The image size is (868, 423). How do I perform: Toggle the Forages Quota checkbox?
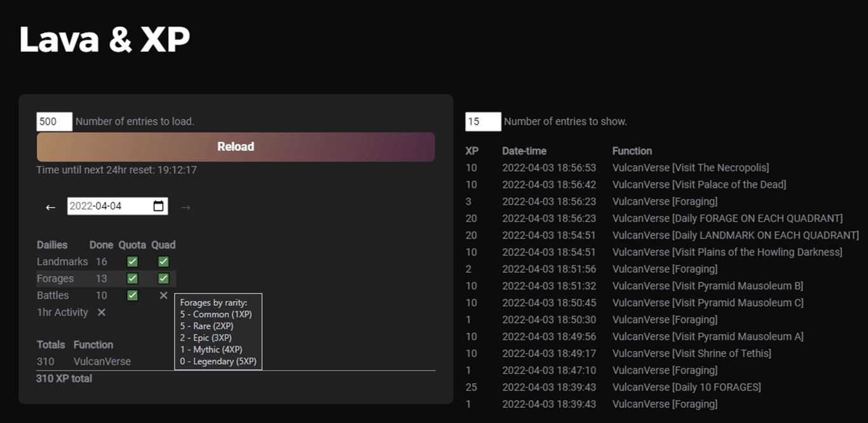click(x=132, y=279)
